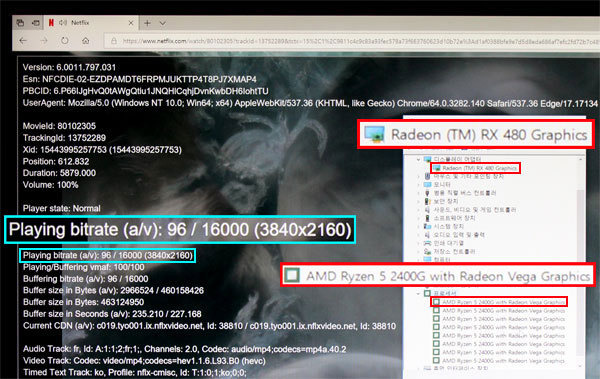
Task: Click the Home button in Edge
Action: click(x=85, y=41)
